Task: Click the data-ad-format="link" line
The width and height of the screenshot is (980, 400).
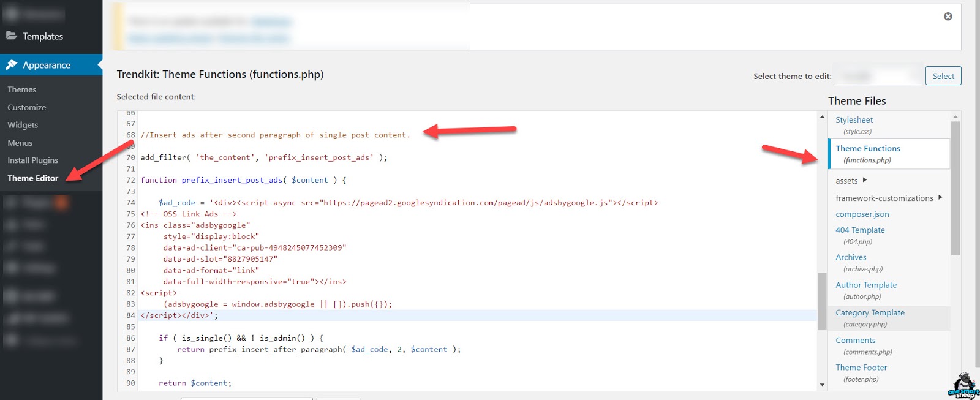Action: [211, 270]
